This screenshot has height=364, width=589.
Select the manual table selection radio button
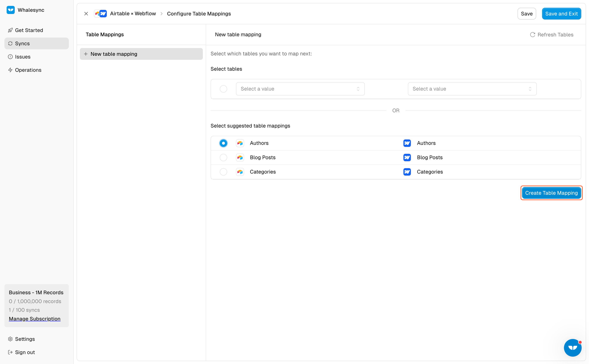click(x=223, y=89)
